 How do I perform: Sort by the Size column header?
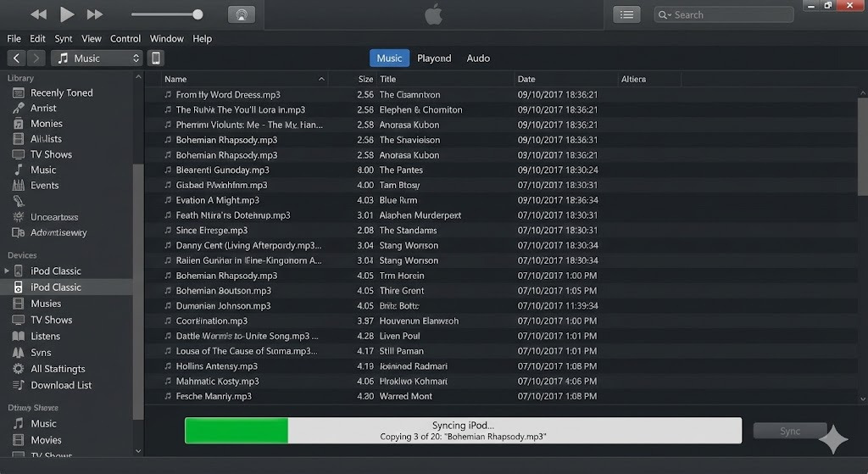pyautogui.click(x=365, y=79)
